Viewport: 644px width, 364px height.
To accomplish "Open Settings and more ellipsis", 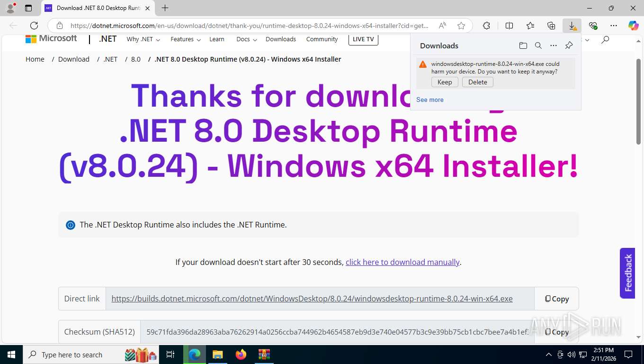I will click(x=614, y=26).
